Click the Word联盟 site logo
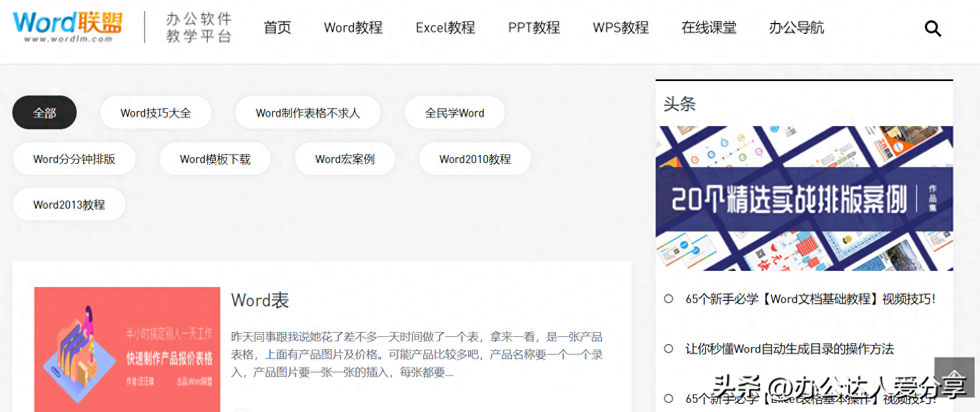Viewport: 980px width, 412px height. pos(68,27)
